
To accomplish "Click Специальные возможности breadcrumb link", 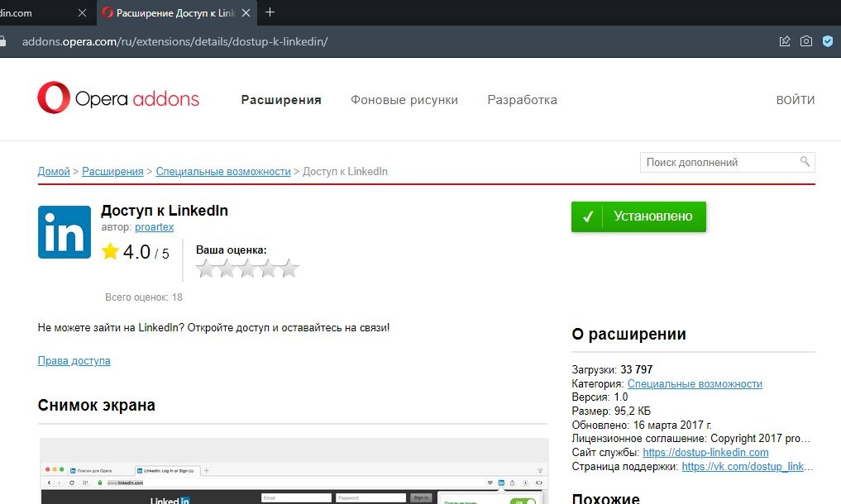I will (x=223, y=172).
